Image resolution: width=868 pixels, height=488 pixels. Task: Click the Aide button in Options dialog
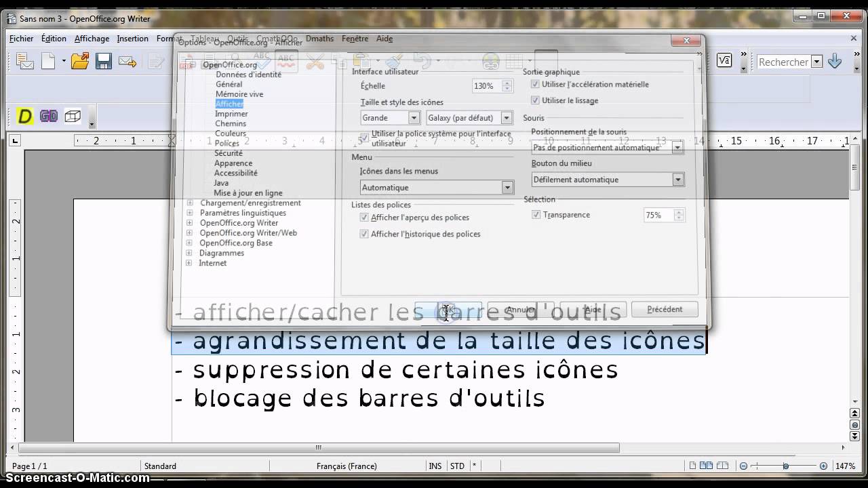[x=593, y=310]
